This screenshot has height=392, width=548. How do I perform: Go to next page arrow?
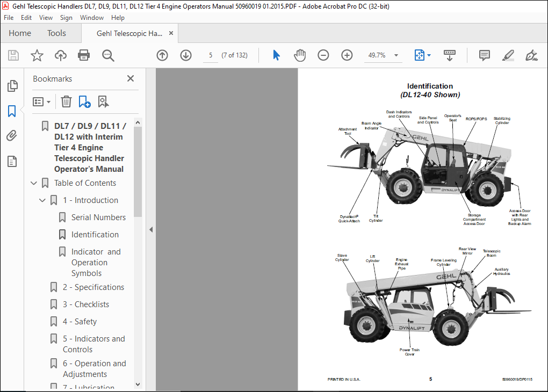click(186, 55)
